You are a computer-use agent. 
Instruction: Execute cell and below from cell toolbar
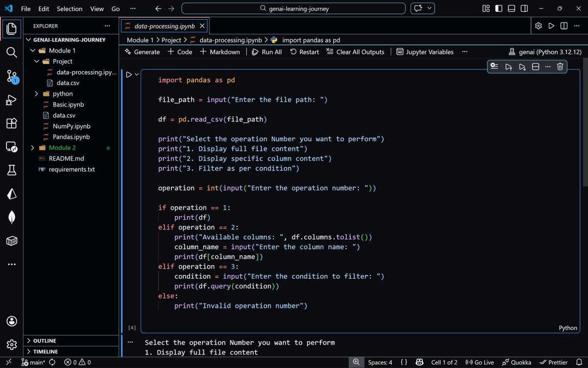pos(522,67)
